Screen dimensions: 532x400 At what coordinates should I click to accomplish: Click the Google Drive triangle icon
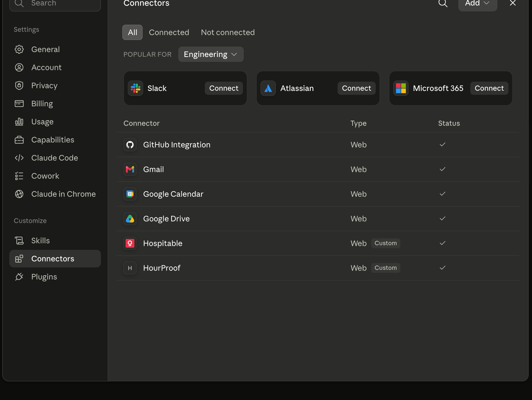tap(130, 219)
